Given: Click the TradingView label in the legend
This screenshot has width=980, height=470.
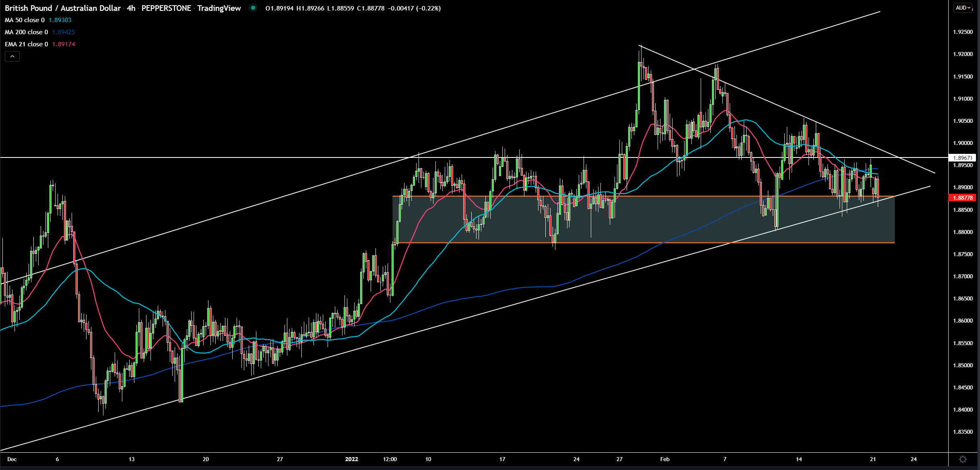Looking at the screenshot, I should click(x=219, y=8).
